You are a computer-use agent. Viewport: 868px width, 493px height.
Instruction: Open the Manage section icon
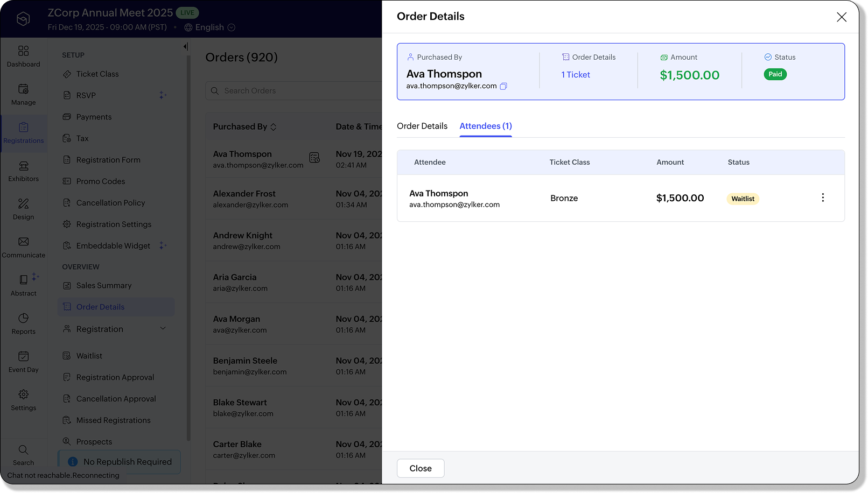tap(23, 89)
